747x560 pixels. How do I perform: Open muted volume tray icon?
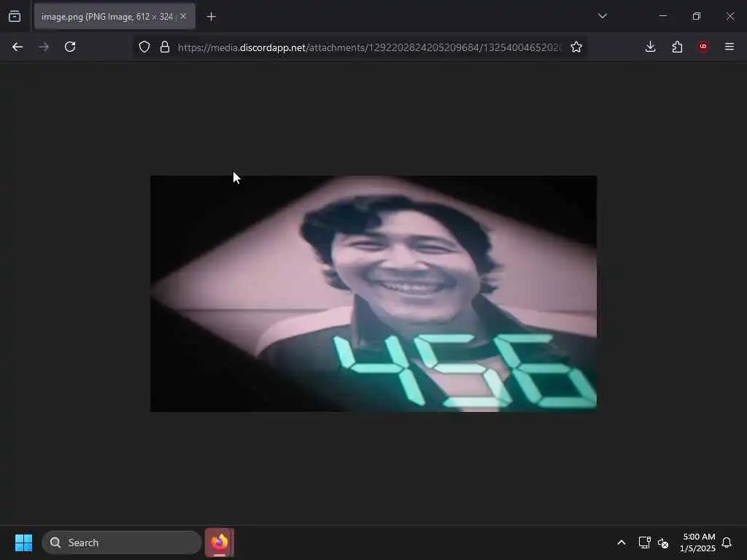(x=662, y=542)
